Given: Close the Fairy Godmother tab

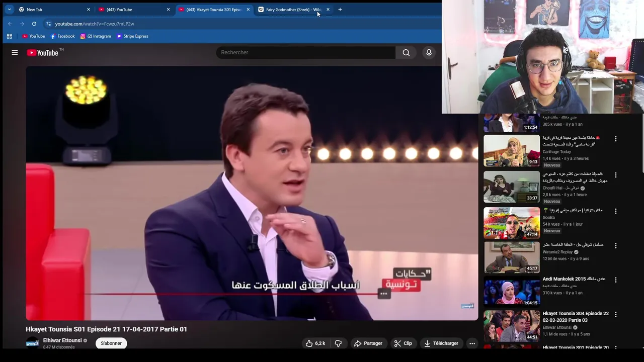Looking at the screenshot, I should [x=328, y=10].
